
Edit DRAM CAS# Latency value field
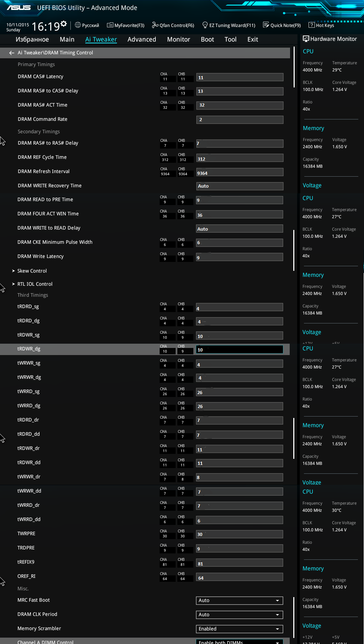point(240,77)
